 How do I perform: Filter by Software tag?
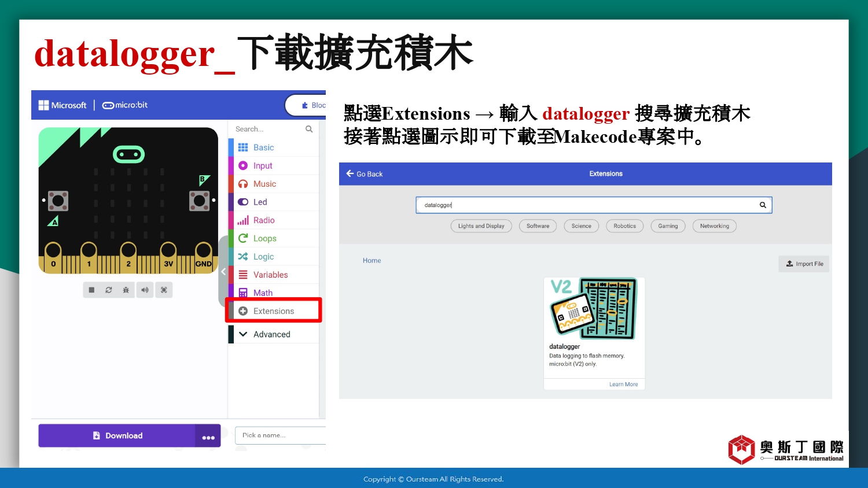coord(538,226)
